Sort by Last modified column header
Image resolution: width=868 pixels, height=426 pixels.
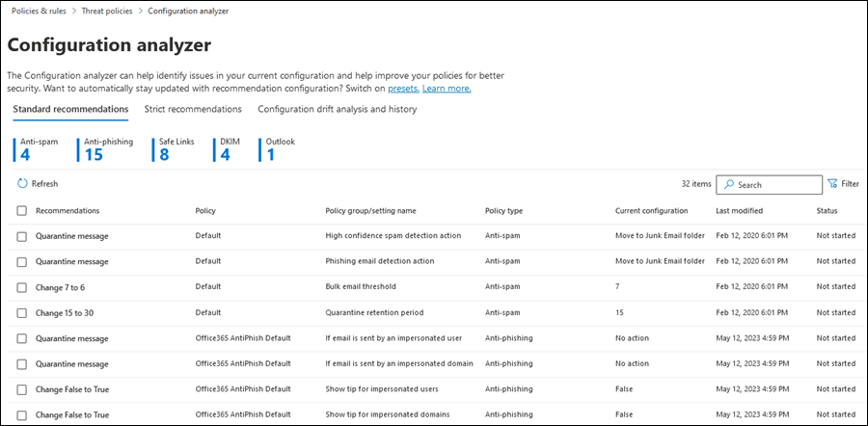click(739, 210)
